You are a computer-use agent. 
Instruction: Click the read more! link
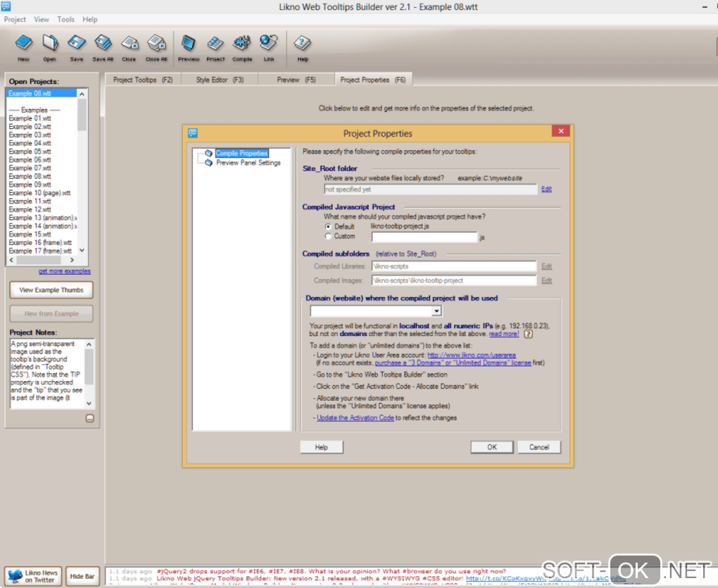coord(504,334)
